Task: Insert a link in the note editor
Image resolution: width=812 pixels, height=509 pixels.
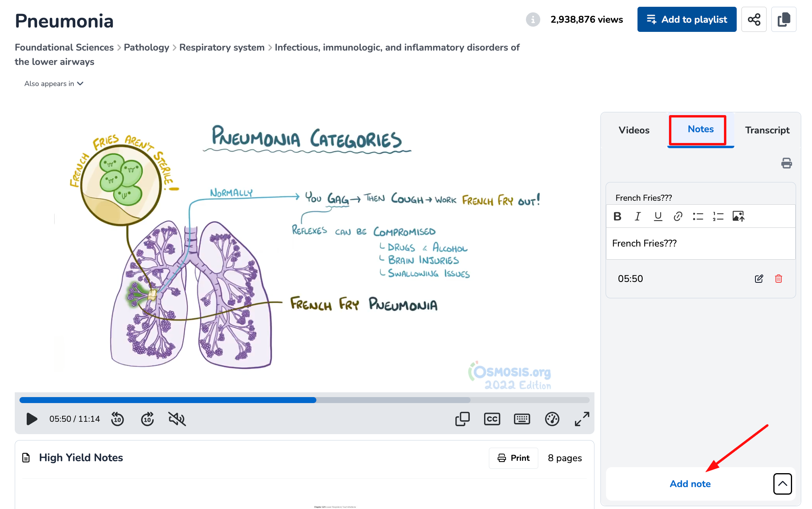Action: [x=678, y=216]
